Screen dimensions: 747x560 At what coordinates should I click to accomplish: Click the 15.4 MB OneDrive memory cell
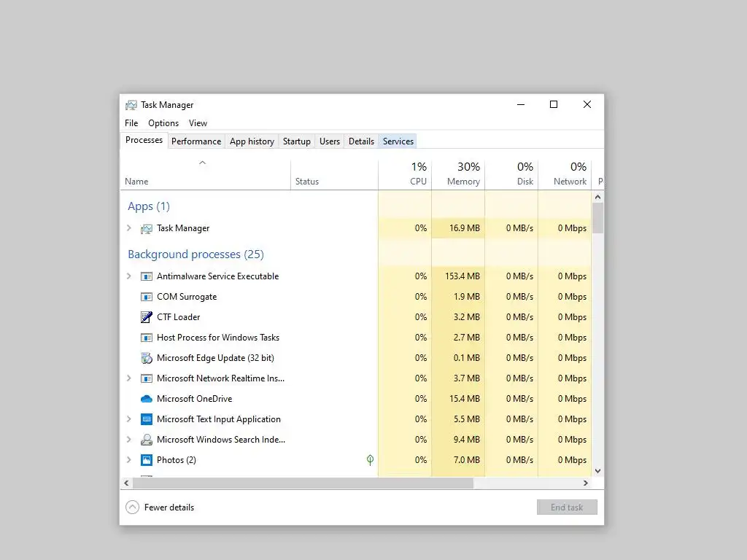(458, 399)
